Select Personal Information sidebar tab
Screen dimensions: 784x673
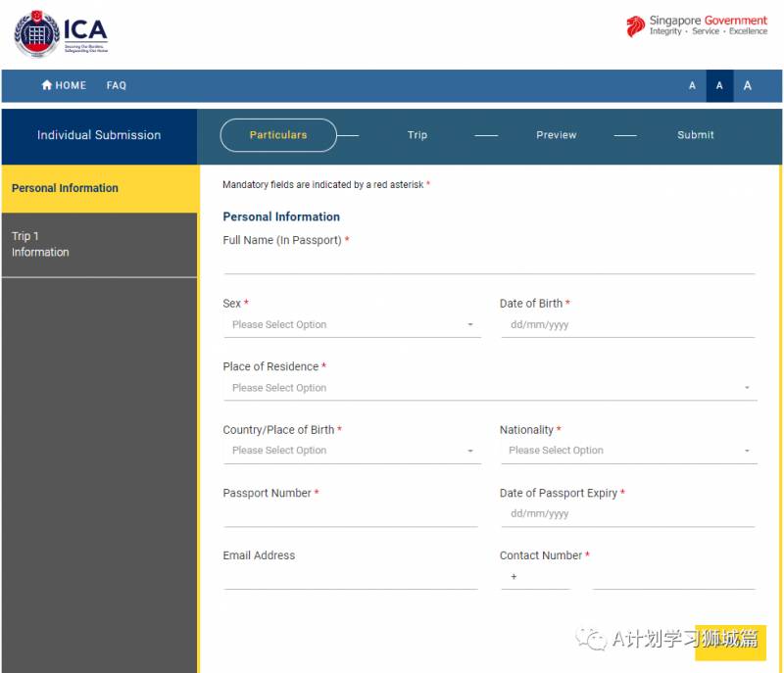tap(99, 188)
